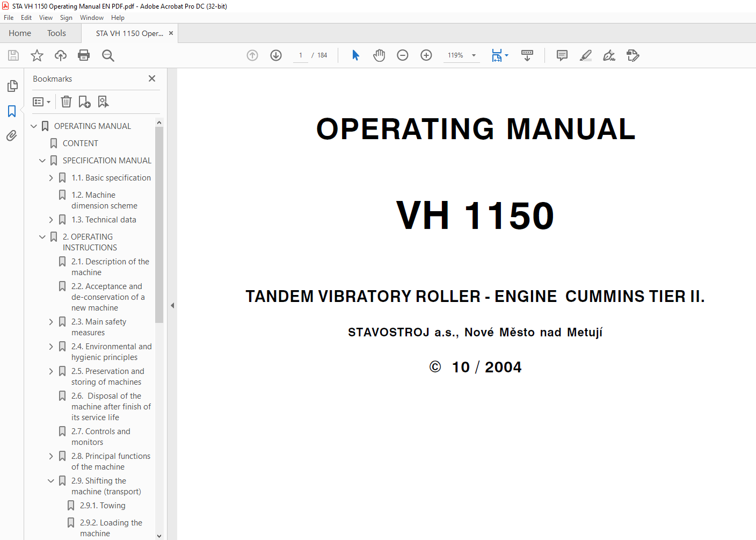Click the bookmarks vertical scrollbar thumb

159,225
